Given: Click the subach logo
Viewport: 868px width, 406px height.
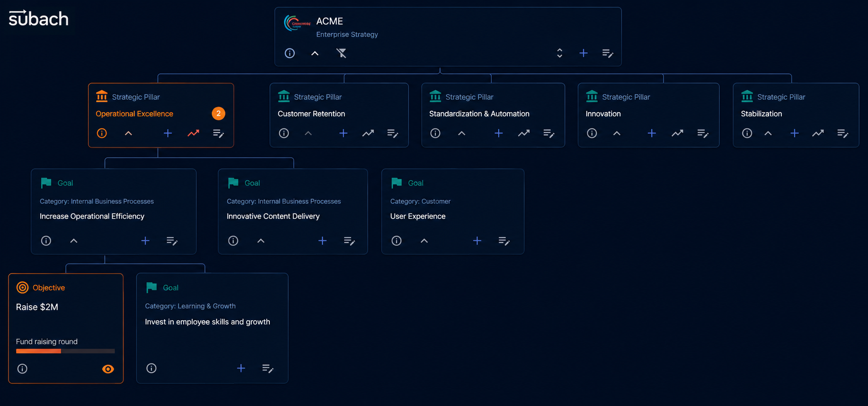Looking at the screenshot, I should 38,18.
